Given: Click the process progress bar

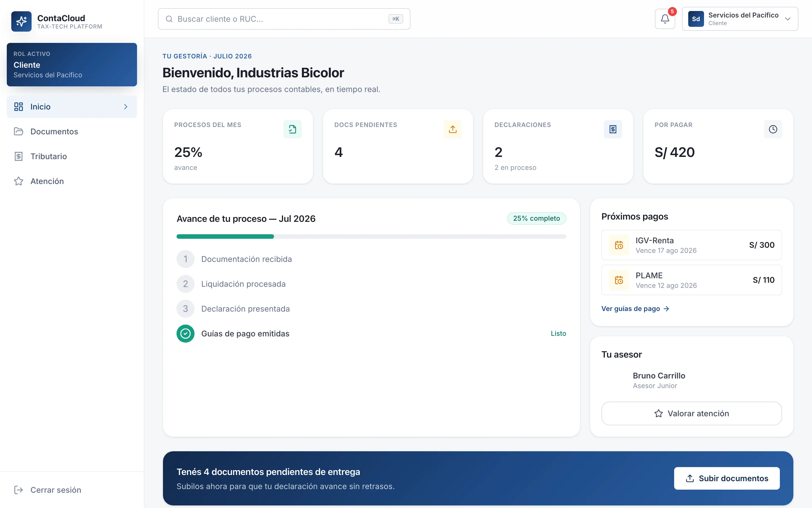Looking at the screenshot, I should click(x=371, y=237).
